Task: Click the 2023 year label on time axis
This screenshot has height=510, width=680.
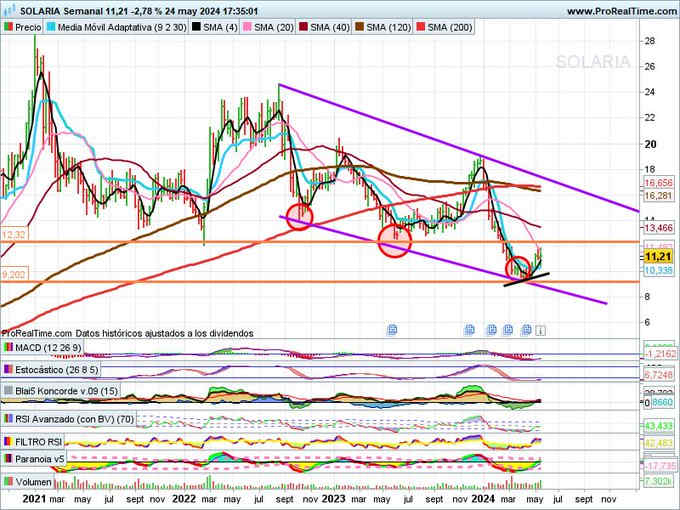Action: pyautogui.click(x=333, y=499)
